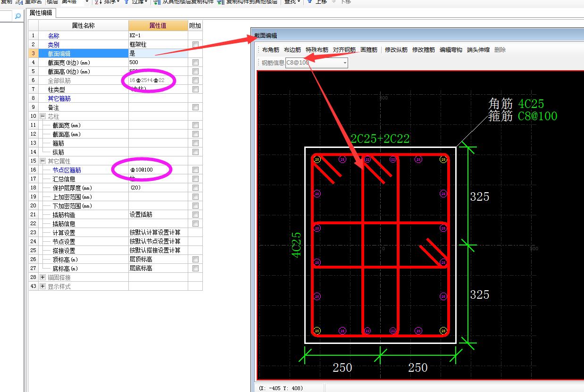Image resolution: width=584 pixels, height=392 pixels.
Task: Open the 查找 dropdown menu
Action: pyautogui.click(x=292, y=2)
